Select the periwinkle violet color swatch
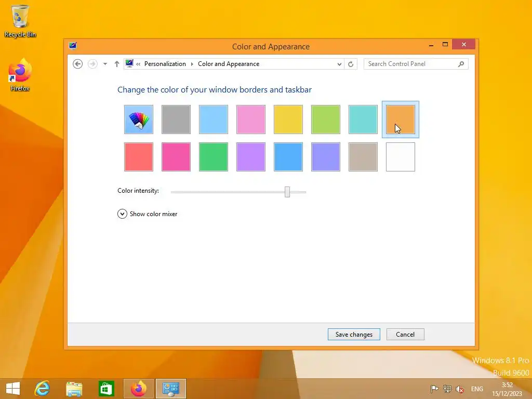532x399 pixels. [x=325, y=157]
